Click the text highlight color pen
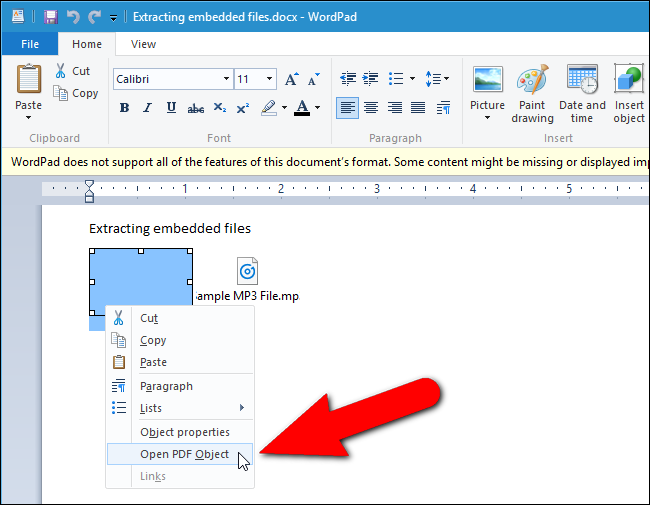Image resolution: width=650 pixels, height=505 pixels. pos(269,108)
